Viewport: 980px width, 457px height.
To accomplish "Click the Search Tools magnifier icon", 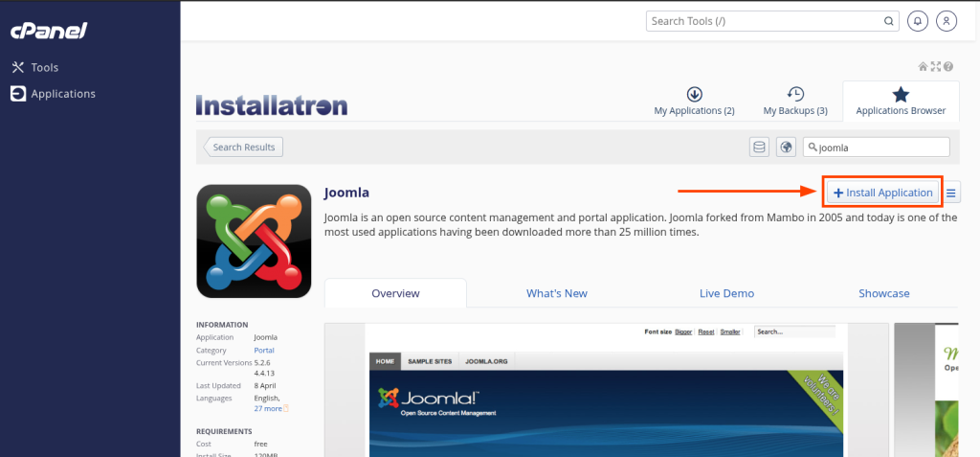I will tap(888, 21).
